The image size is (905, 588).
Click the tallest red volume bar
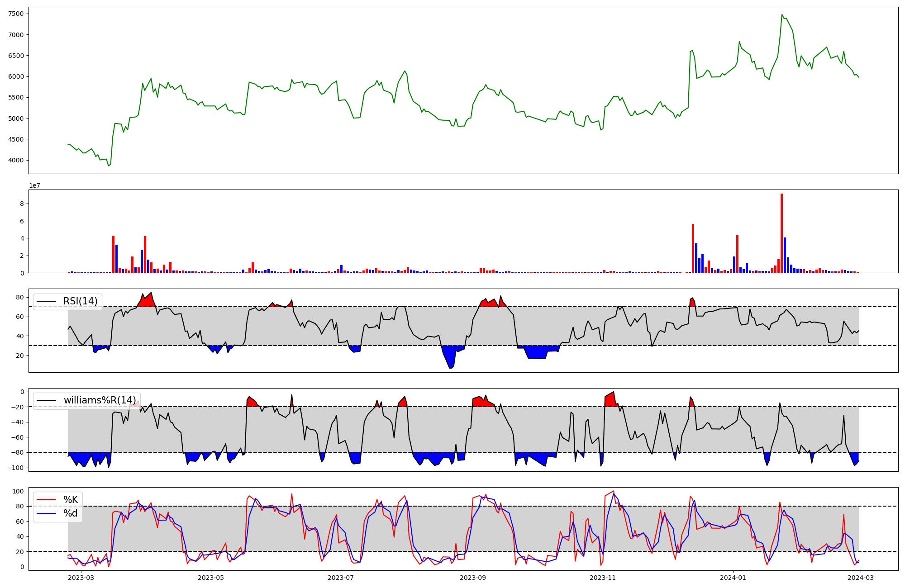(781, 233)
